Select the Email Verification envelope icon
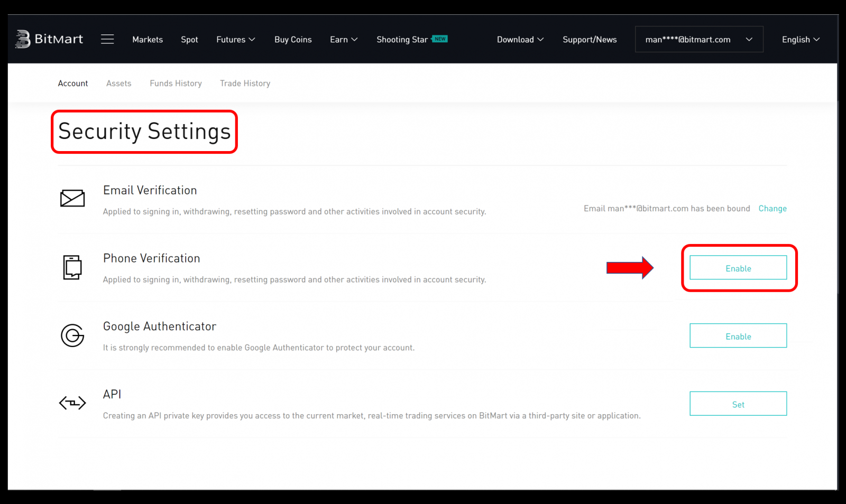 [72, 198]
